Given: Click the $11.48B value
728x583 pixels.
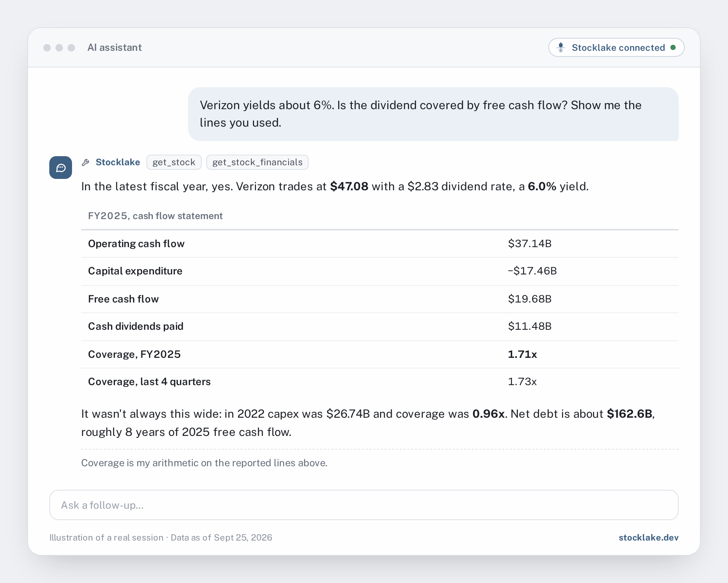Looking at the screenshot, I should click(530, 326).
